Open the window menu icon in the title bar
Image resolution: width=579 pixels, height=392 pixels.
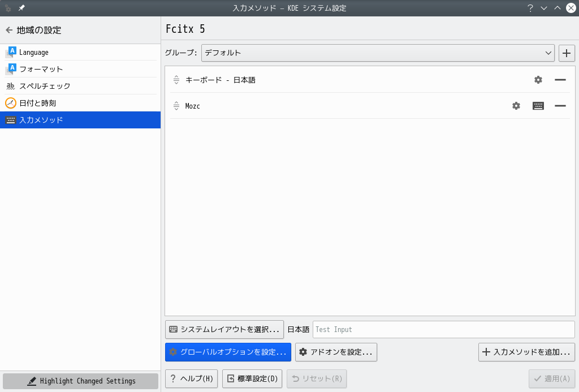[x=8, y=8]
